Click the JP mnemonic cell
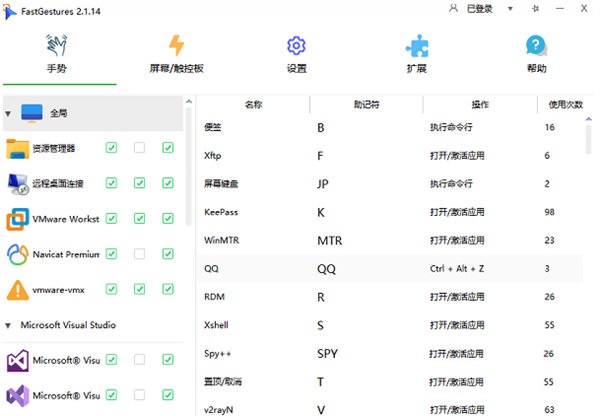600x416 pixels. 323,184
